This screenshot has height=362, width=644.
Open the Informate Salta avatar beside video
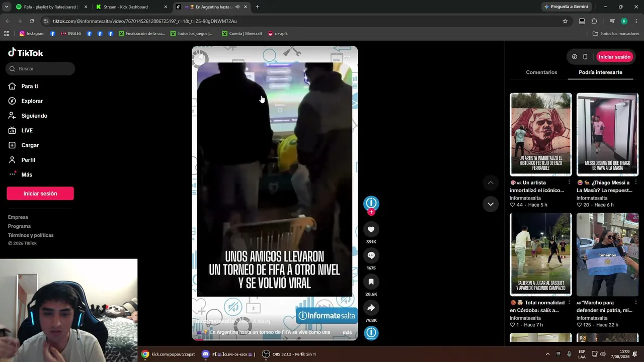tap(371, 203)
